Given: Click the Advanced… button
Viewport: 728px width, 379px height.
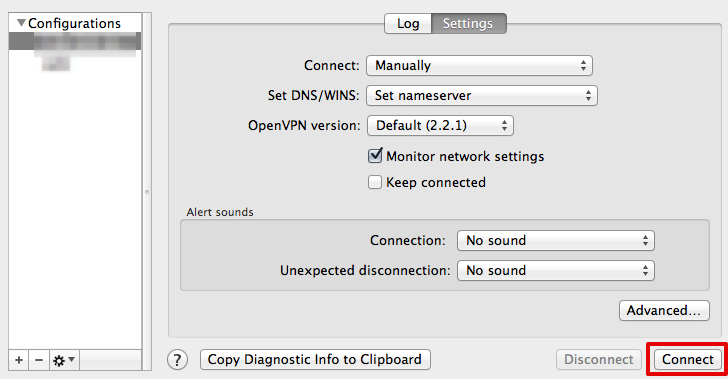Looking at the screenshot, I should click(x=664, y=310).
